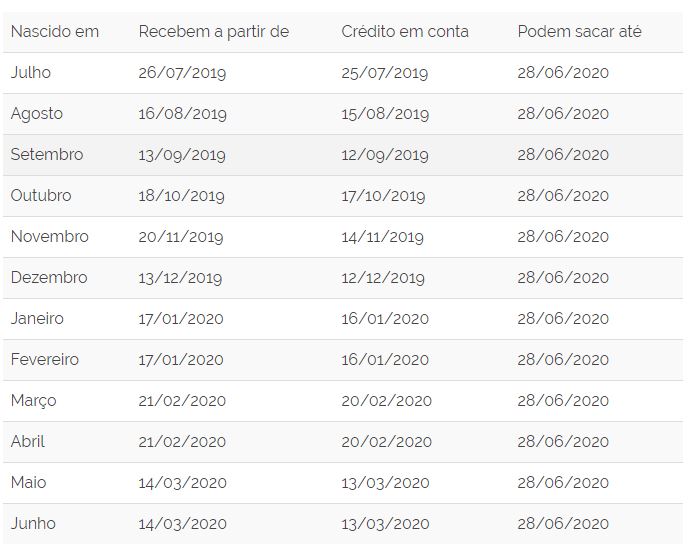The width and height of the screenshot is (689, 553).
Task: Click the Outubro month cell
Action: pos(41,196)
